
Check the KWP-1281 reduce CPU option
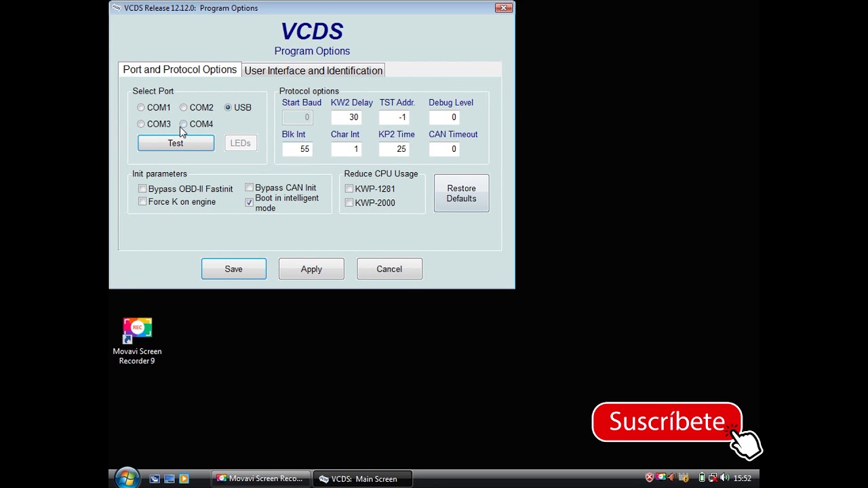[349, 189]
